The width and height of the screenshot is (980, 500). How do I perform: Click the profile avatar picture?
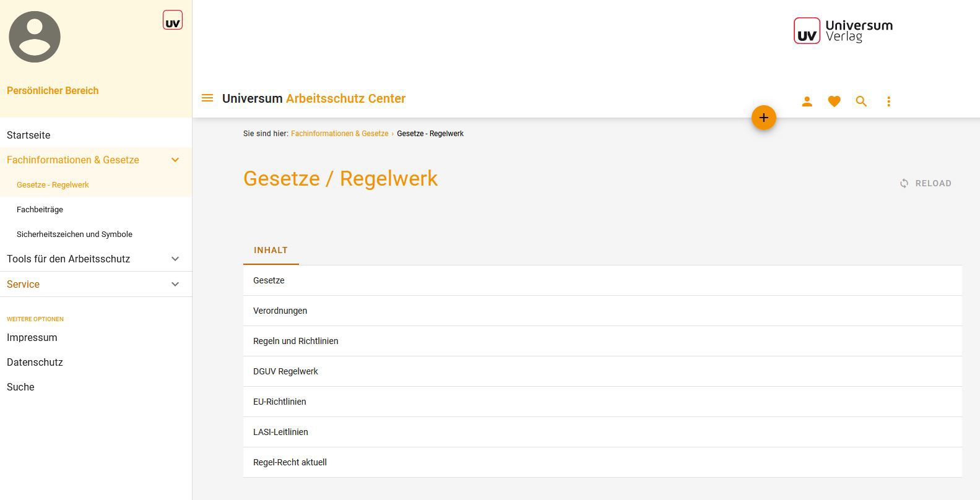click(35, 37)
